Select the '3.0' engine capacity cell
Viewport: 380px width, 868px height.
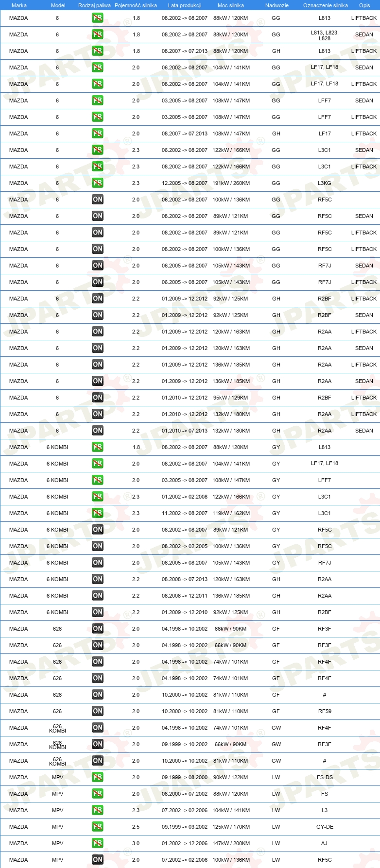[x=136, y=843]
